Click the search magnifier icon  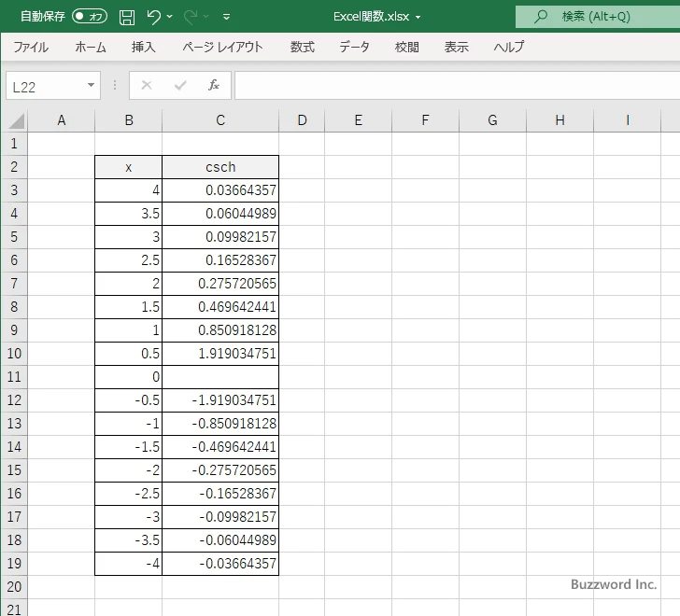pyautogui.click(x=540, y=17)
